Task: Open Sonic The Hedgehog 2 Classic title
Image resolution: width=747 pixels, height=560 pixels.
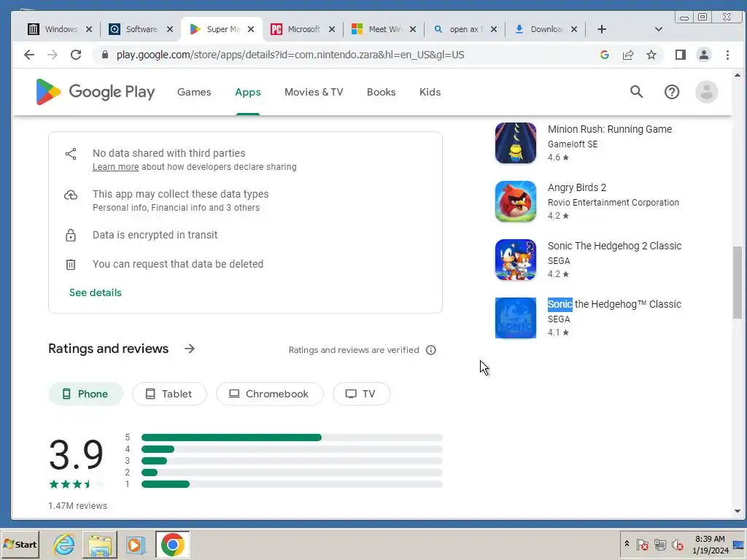Action: [614, 246]
